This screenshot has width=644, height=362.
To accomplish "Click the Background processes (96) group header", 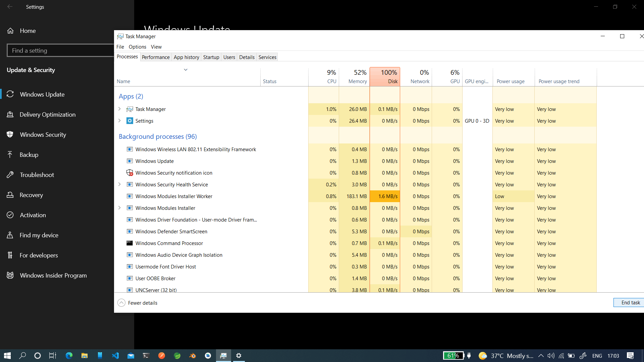I will [158, 136].
